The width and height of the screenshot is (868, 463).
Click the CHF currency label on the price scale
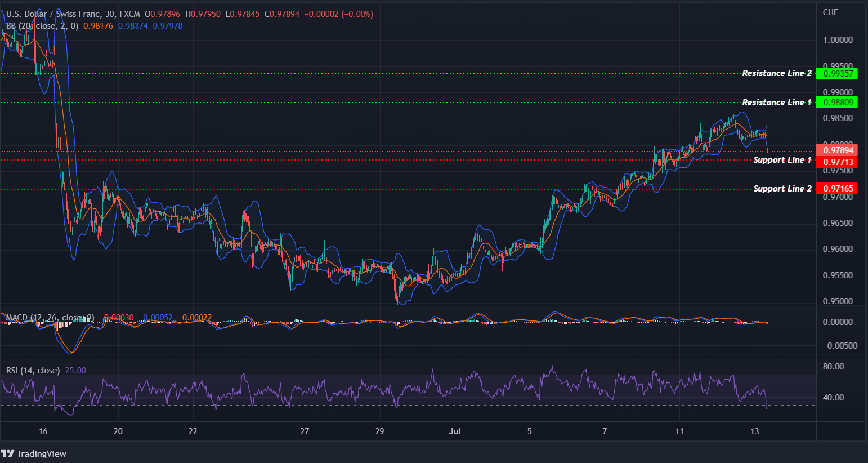(830, 12)
